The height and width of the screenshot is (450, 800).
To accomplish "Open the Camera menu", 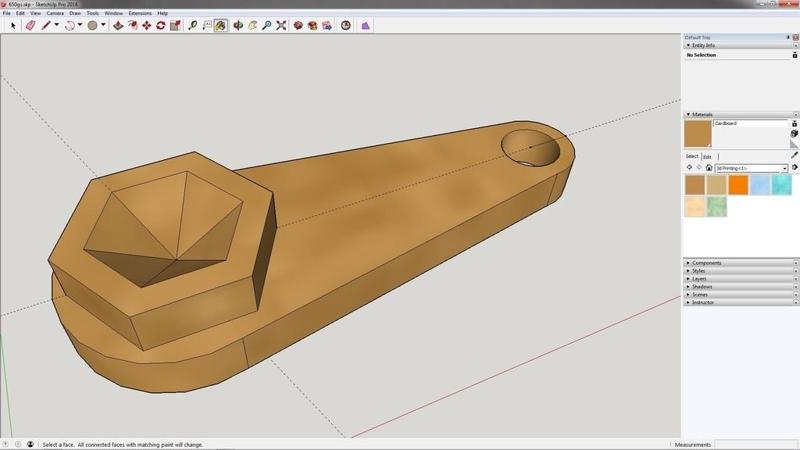I will 55,13.
